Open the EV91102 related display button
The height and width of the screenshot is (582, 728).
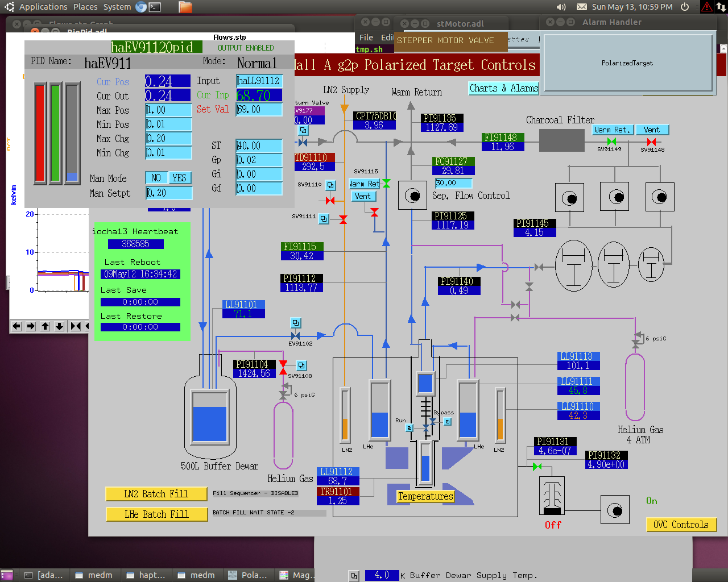pos(296,323)
